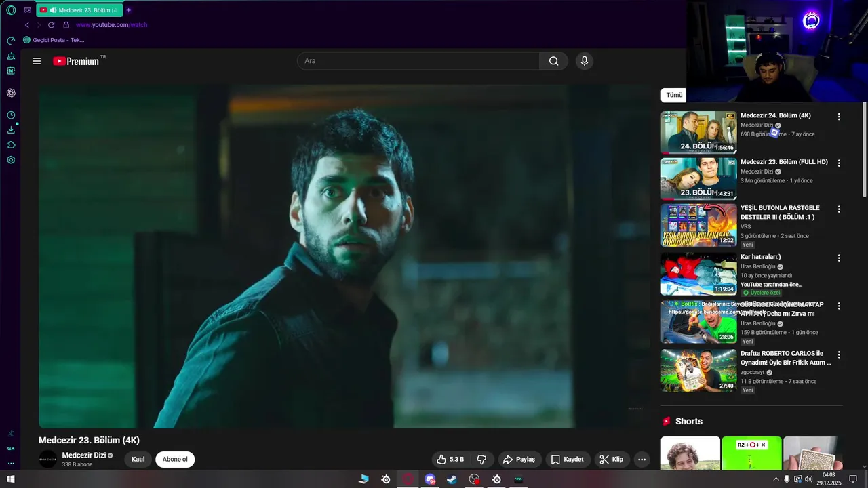Screen dimensions: 868x488
Task: Subscribe with Abone ol button
Action: [175, 460]
